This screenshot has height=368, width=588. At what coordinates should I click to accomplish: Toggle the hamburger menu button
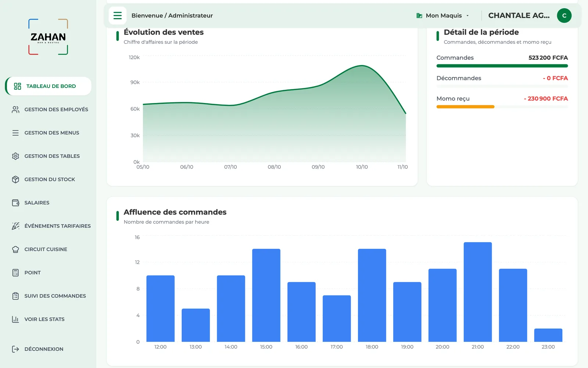(x=118, y=15)
